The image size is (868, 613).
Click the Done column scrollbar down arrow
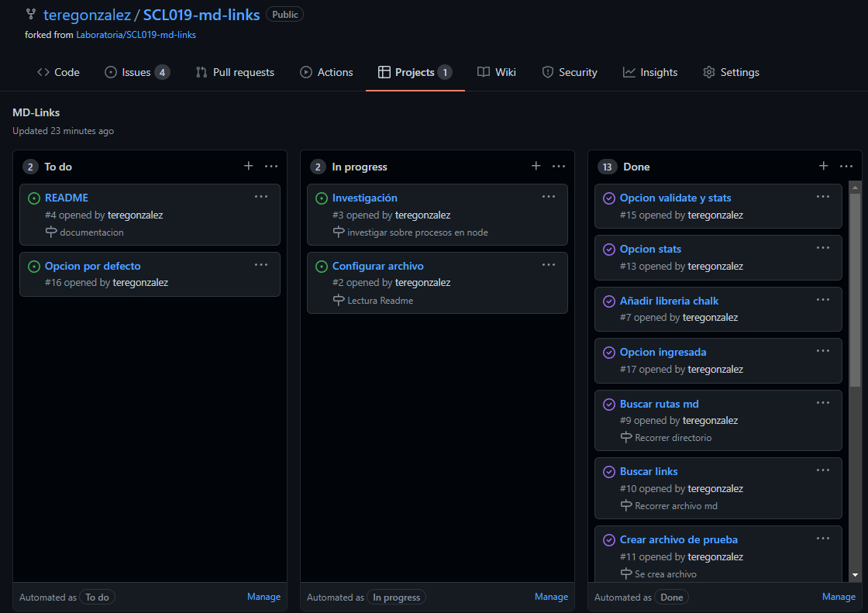(x=856, y=575)
